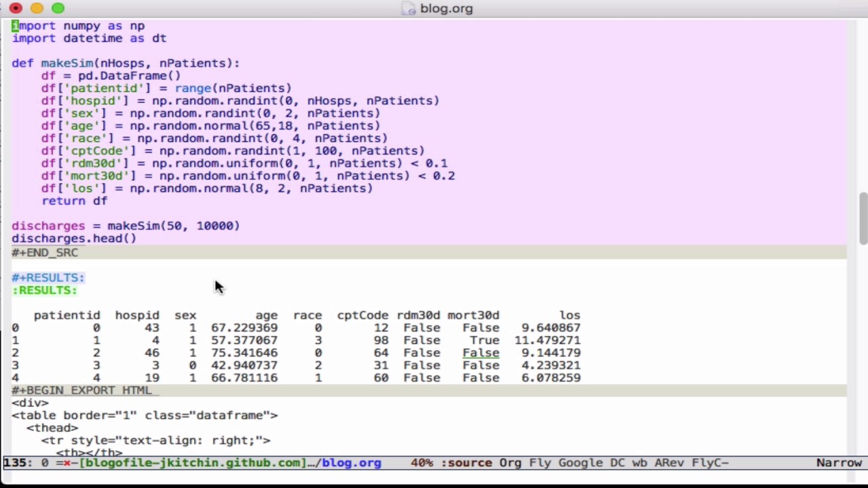This screenshot has height=488, width=868.
Task: Click the discharges.head() line
Action: [74, 238]
